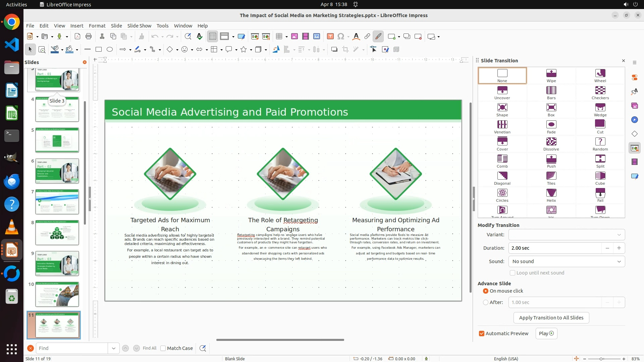
Task: Open the Find history dropdown arrow
Action: pyautogui.click(x=114, y=348)
